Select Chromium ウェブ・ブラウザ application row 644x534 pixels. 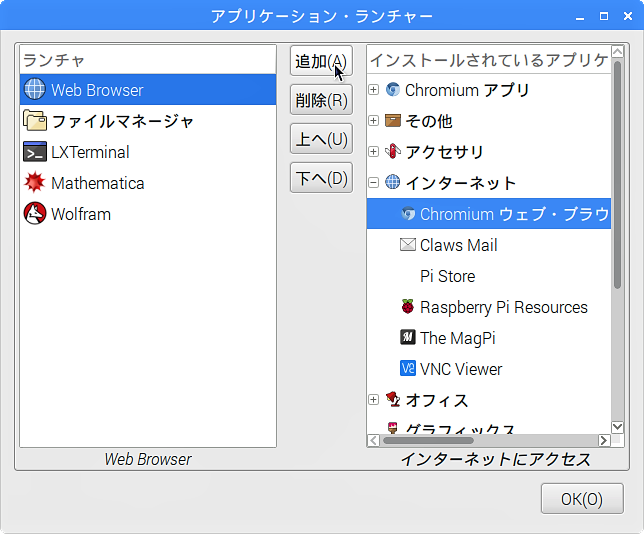coord(489,214)
